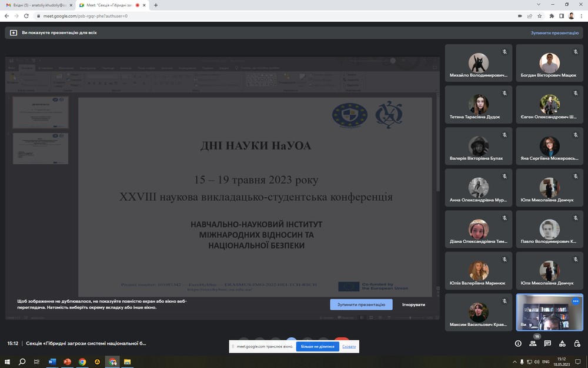Show the participants list icon

click(533, 343)
